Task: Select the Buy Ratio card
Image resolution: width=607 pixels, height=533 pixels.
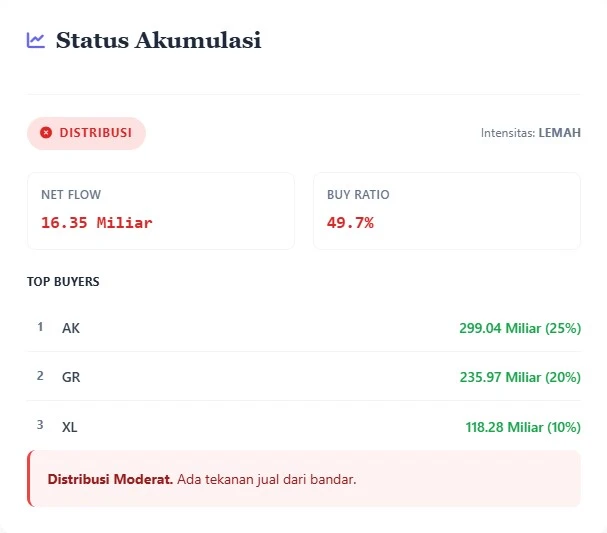Action: pyautogui.click(x=446, y=210)
